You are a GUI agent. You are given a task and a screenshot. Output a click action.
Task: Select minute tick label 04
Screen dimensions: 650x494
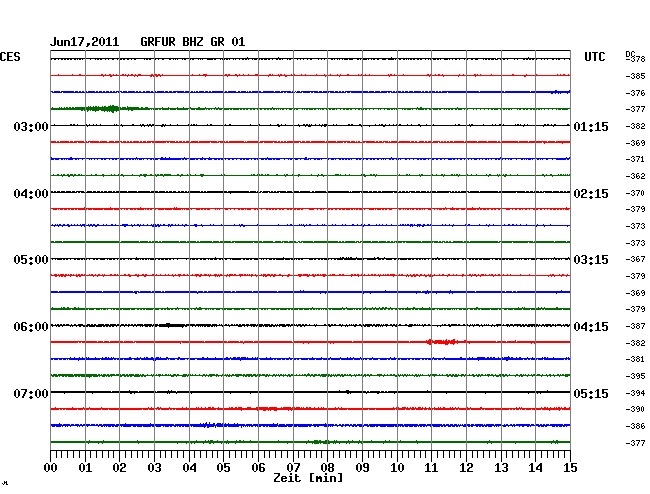pos(189,467)
